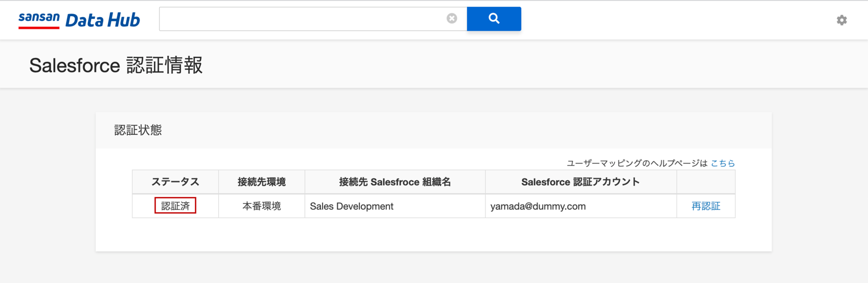This screenshot has height=283, width=868.
Task: Click the ステータス column header
Action: tap(175, 182)
